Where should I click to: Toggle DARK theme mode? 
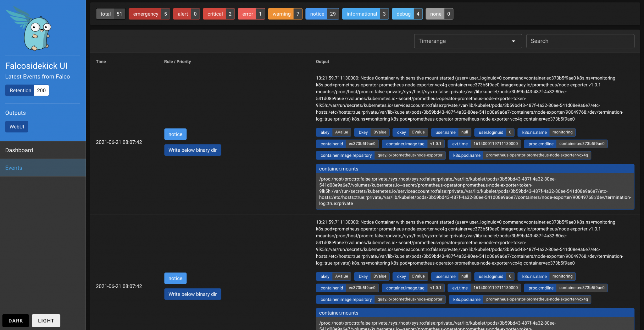pos(16,321)
